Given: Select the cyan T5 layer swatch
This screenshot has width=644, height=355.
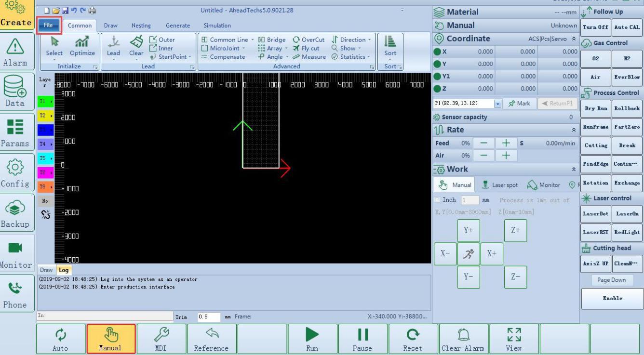Looking at the screenshot, I should [46, 158].
